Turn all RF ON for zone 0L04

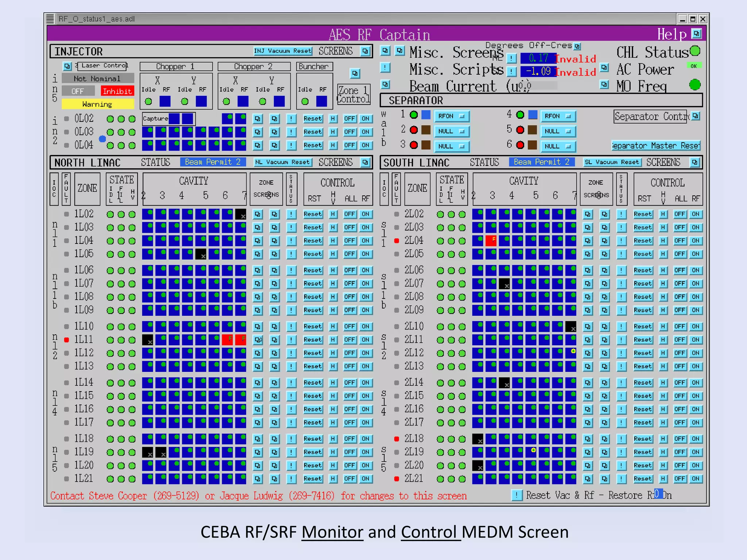365,145
